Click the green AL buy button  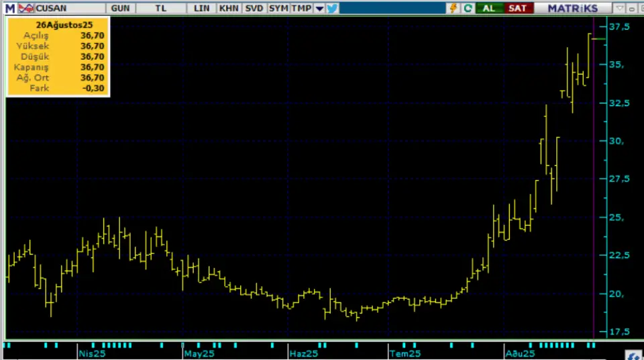(489, 8)
